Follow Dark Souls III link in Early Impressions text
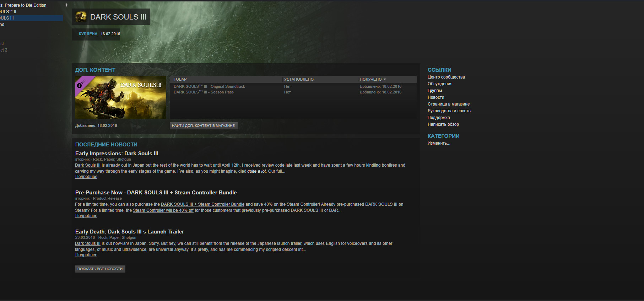The width and height of the screenshot is (644, 301). [88, 165]
